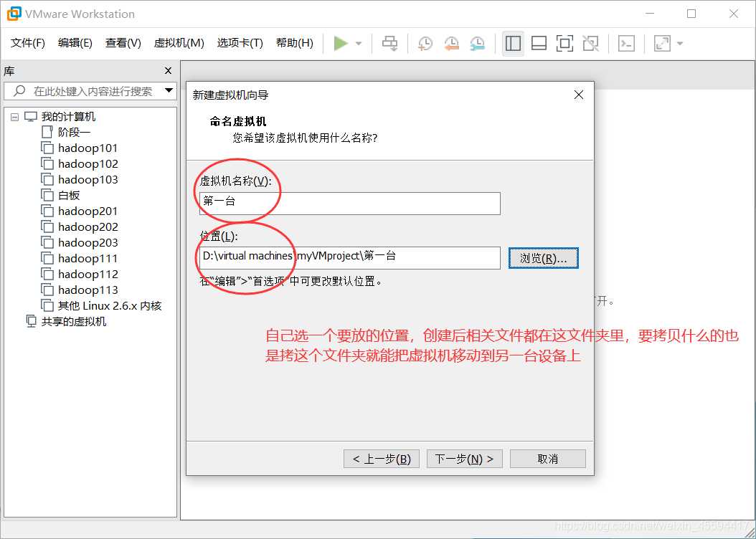Toggle the thumbnail bar view icon
Image resolution: width=756 pixels, height=539 pixels.
(539, 43)
